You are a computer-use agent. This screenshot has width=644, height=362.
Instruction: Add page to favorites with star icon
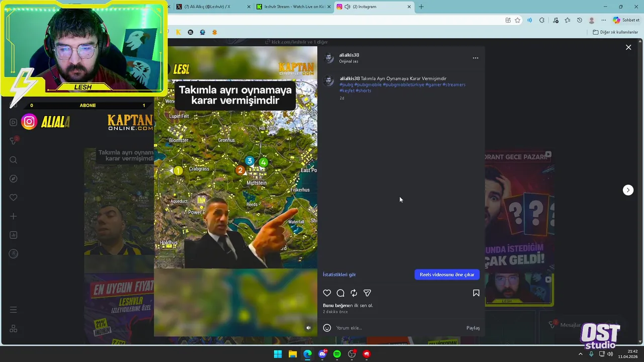517,20
